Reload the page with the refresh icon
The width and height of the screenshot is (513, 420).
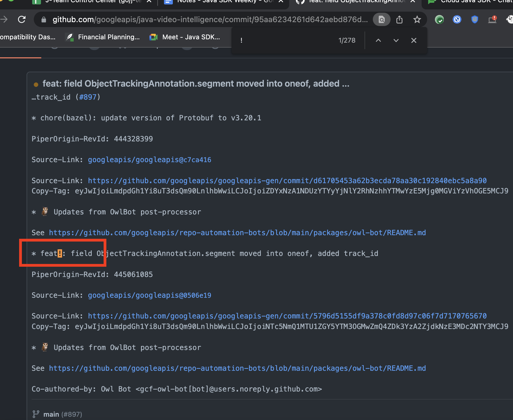click(x=22, y=19)
